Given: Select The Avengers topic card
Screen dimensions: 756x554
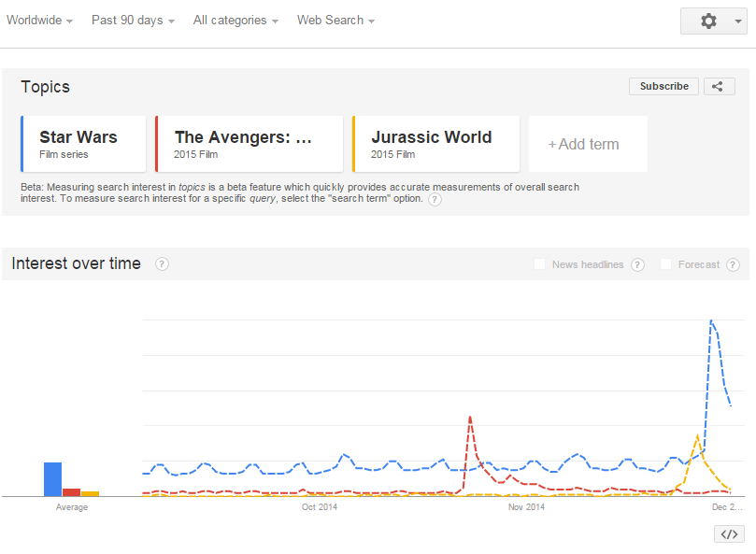Looking at the screenshot, I should pyautogui.click(x=249, y=144).
